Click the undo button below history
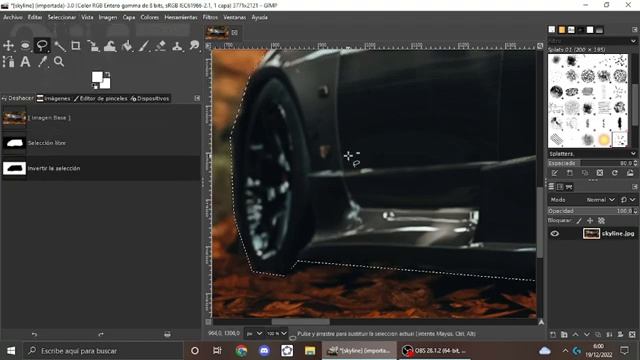Viewport: 640px width, 360px height. [34, 334]
